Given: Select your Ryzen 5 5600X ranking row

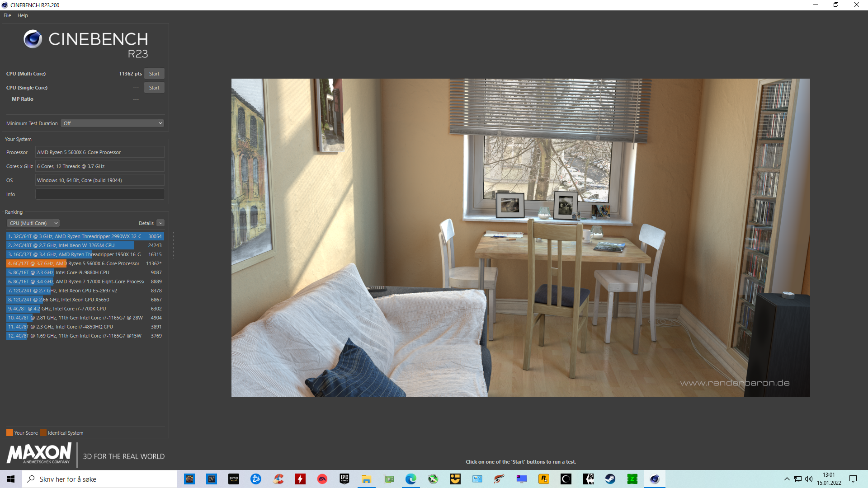Looking at the screenshot, I should tap(85, 263).
